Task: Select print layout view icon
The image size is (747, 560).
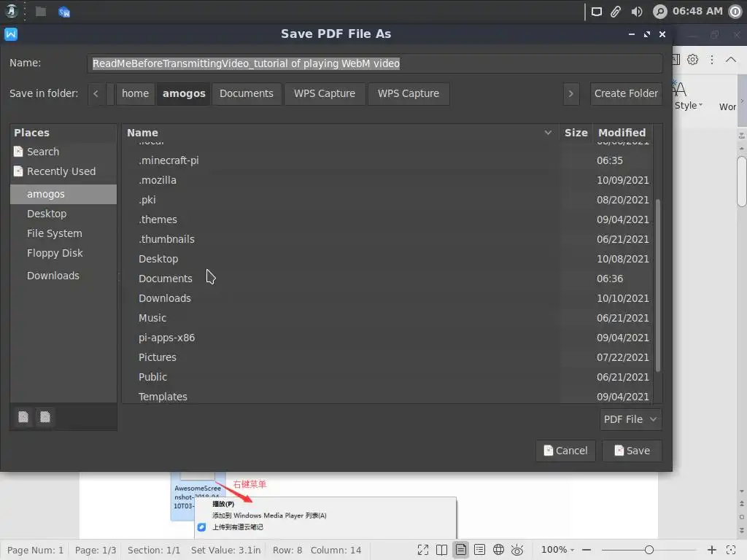Action: [461, 550]
